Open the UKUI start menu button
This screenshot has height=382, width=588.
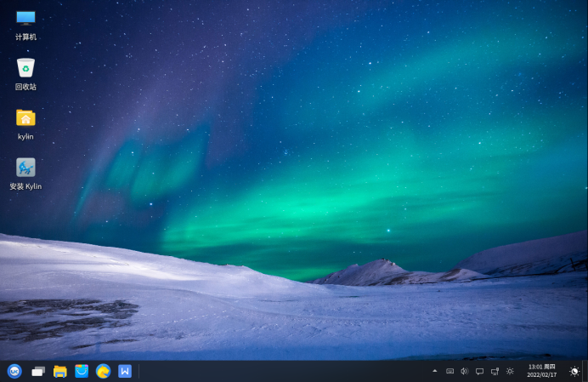[14, 371]
